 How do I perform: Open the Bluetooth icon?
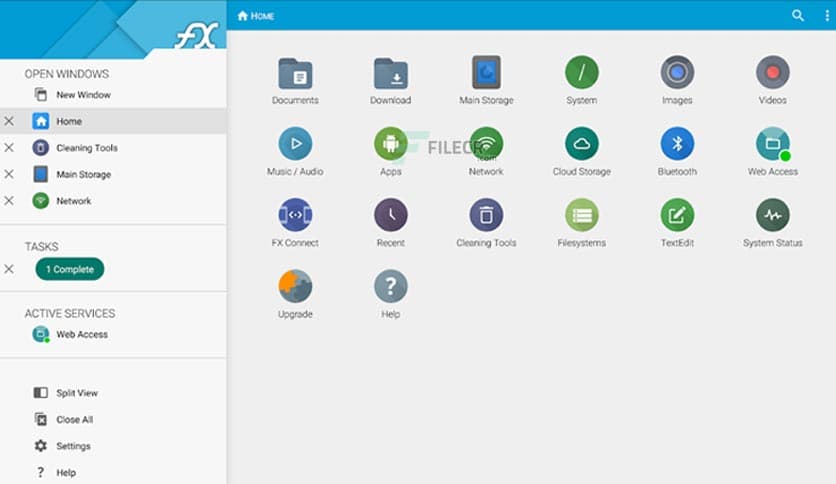point(677,143)
